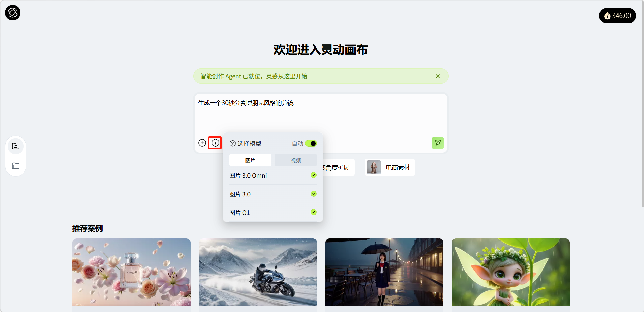
Task: Dismiss the Agent notification banner
Action: [x=437, y=76]
